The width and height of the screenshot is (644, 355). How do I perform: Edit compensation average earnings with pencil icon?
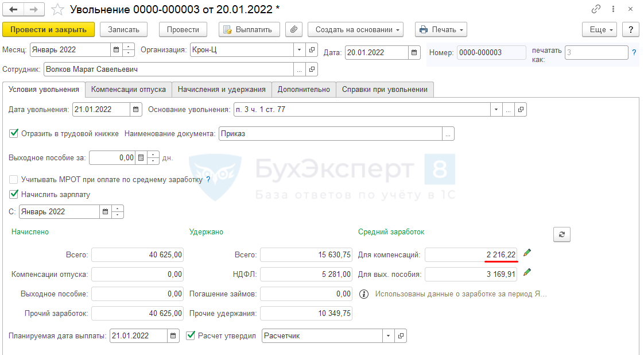[527, 253]
